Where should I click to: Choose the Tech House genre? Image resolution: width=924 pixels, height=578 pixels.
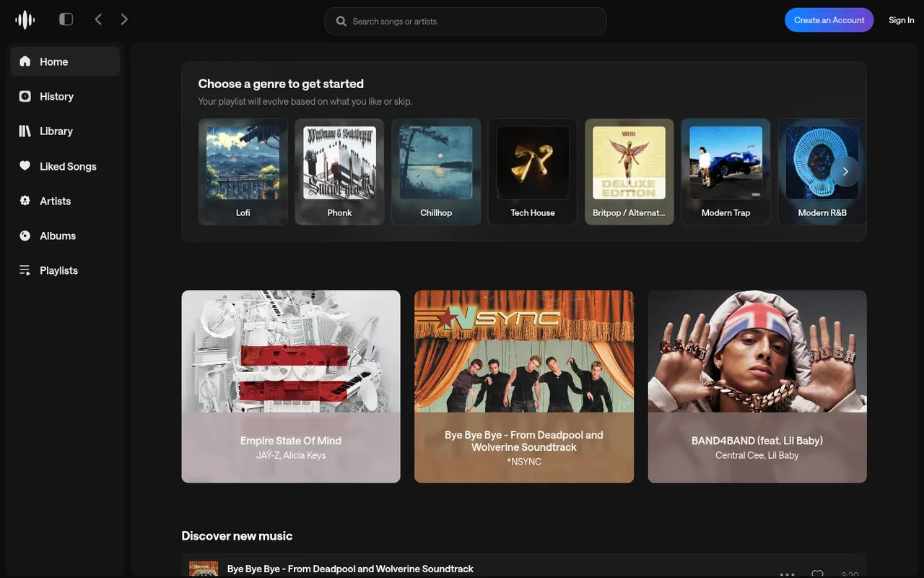533,172
